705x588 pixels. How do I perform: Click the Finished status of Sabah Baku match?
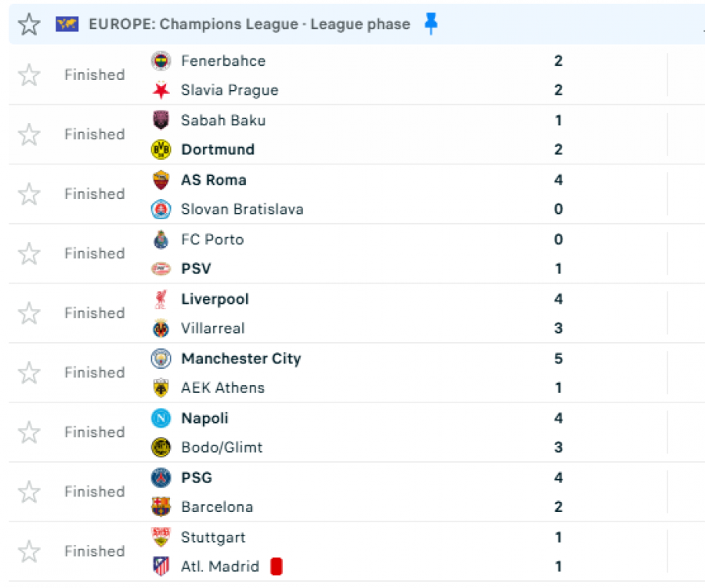tap(95, 135)
